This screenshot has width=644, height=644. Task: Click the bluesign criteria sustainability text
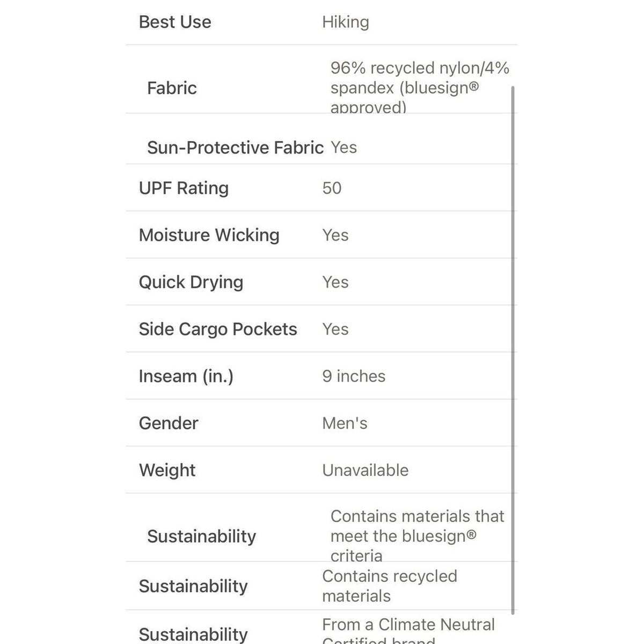click(x=418, y=536)
